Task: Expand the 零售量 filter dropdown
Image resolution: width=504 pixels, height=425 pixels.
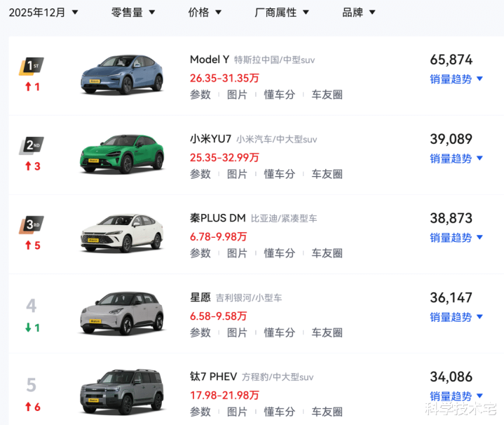Action: pyautogui.click(x=133, y=13)
